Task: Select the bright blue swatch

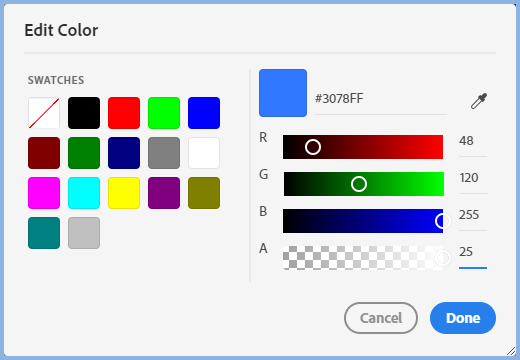Action: (204, 113)
